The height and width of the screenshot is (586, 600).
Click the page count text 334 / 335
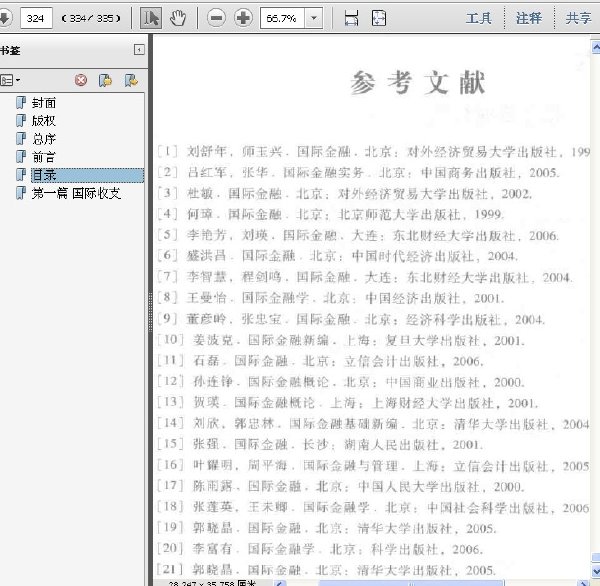tap(91, 18)
